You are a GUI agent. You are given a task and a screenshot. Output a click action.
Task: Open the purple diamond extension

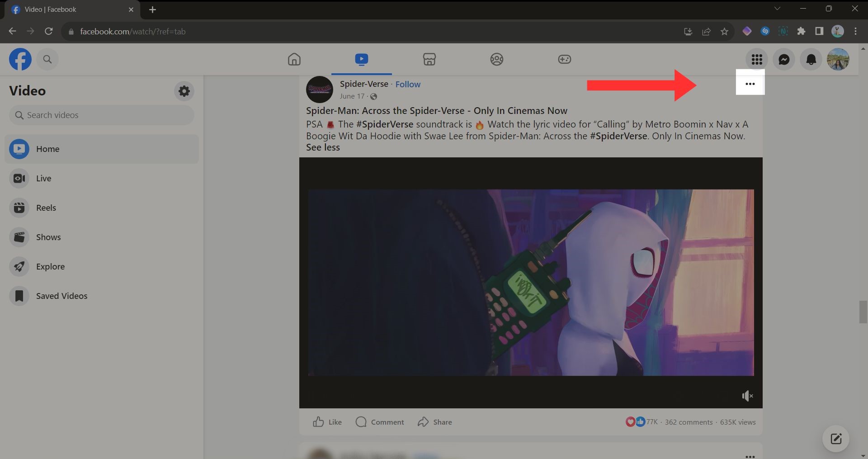pos(747,31)
